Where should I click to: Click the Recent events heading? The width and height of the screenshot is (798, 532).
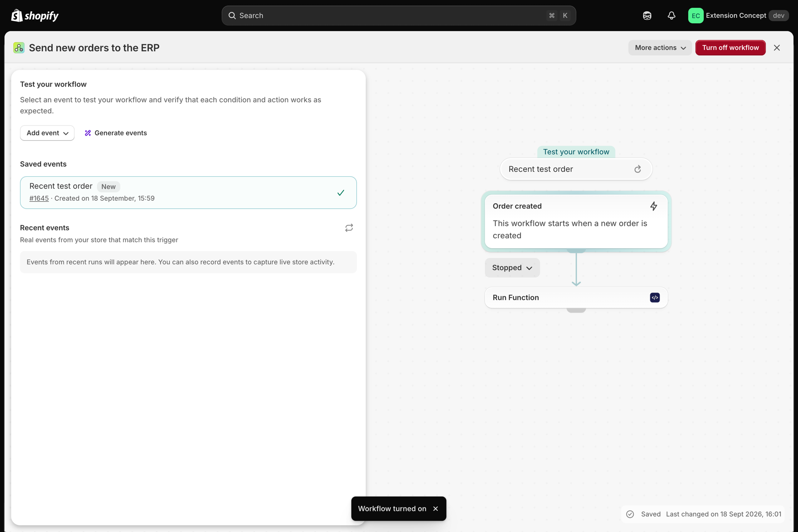pyautogui.click(x=44, y=228)
